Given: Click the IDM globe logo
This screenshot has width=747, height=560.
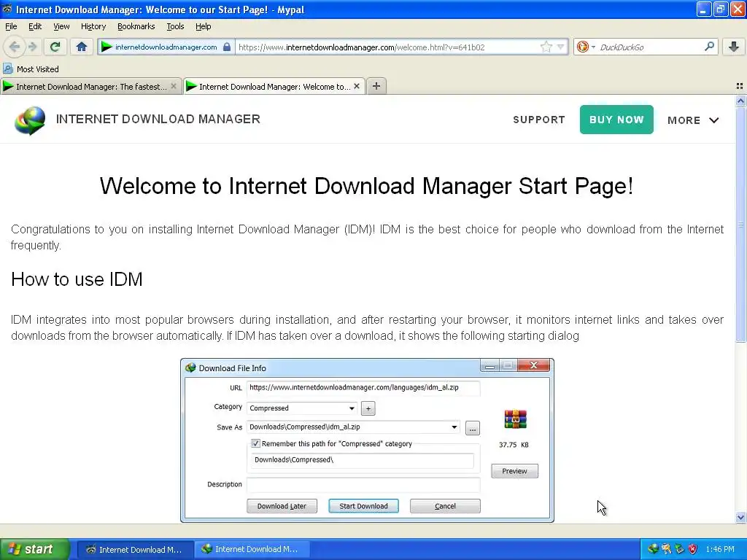Looking at the screenshot, I should pyautogui.click(x=30, y=120).
